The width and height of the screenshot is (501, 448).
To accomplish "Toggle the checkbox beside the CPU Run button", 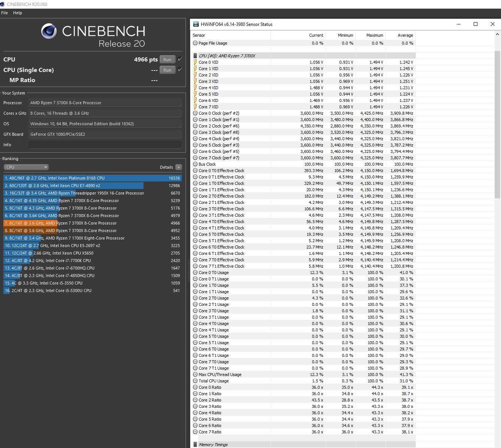I will [x=180, y=59].
